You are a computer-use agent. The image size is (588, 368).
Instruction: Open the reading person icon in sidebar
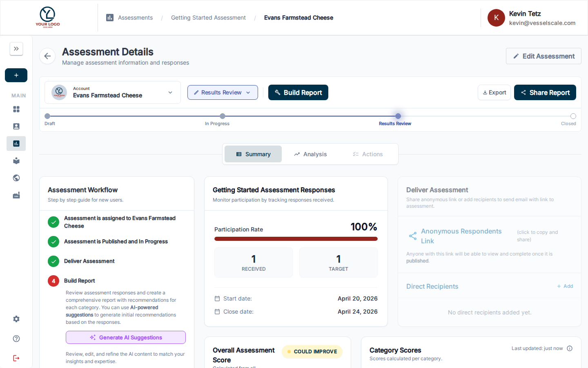[16, 161]
